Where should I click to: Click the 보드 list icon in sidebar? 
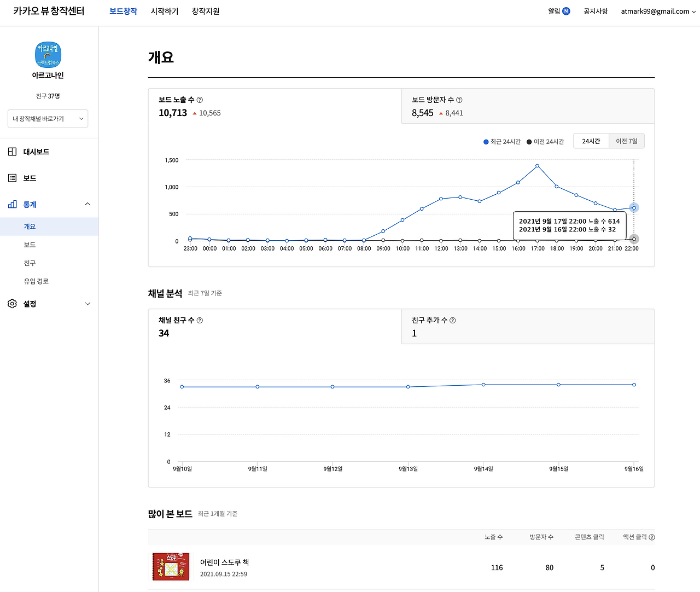pos(12,178)
